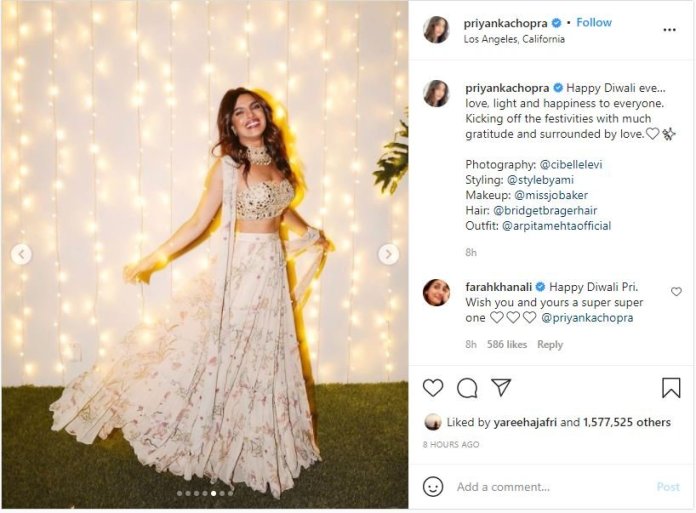The height and width of the screenshot is (513, 696).
Task: Click the Post comment button
Action: coord(668,487)
